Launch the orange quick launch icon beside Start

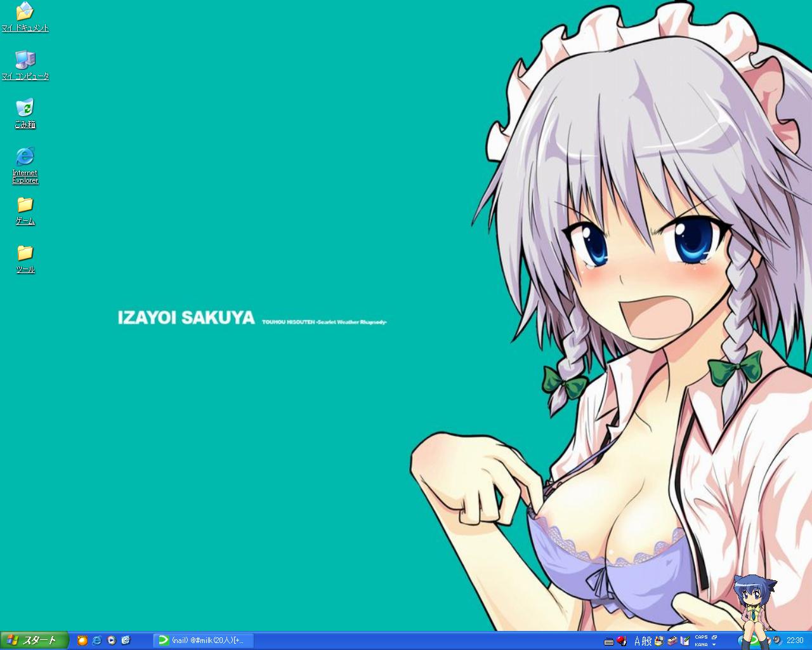82,640
